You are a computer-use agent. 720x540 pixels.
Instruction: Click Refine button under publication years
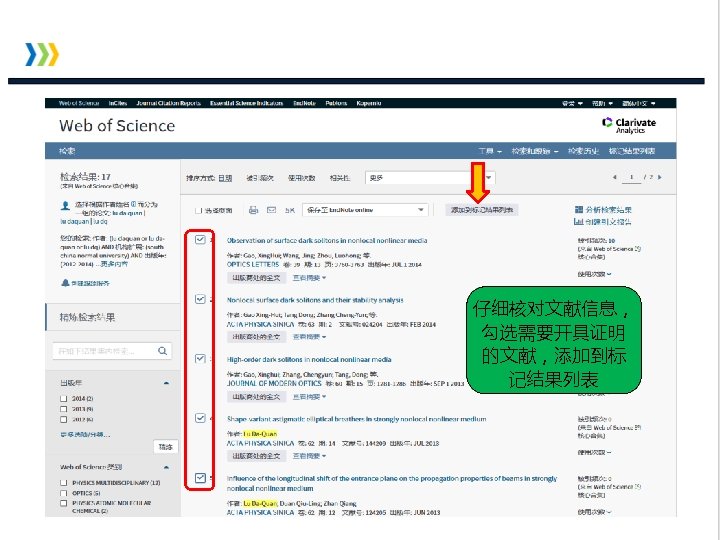(165, 447)
